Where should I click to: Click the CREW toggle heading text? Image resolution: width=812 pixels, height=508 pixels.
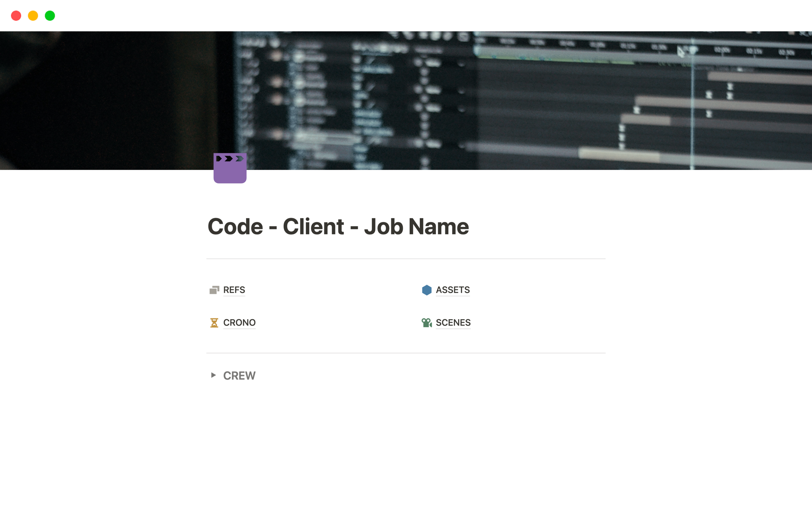[x=239, y=375]
